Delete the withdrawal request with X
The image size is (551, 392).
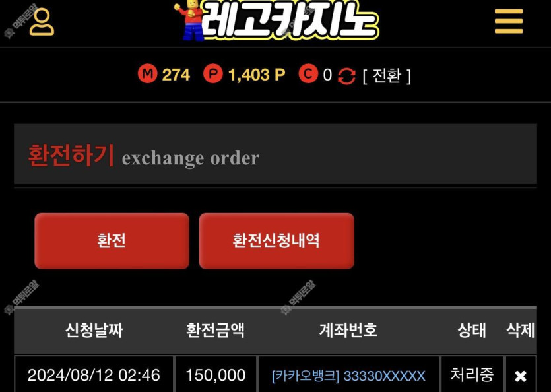pos(521,376)
